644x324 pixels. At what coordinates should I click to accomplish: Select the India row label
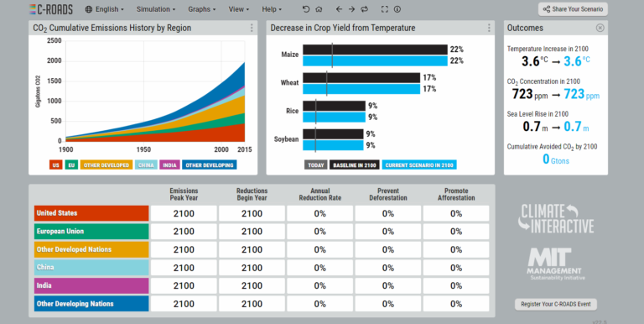tap(91, 285)
